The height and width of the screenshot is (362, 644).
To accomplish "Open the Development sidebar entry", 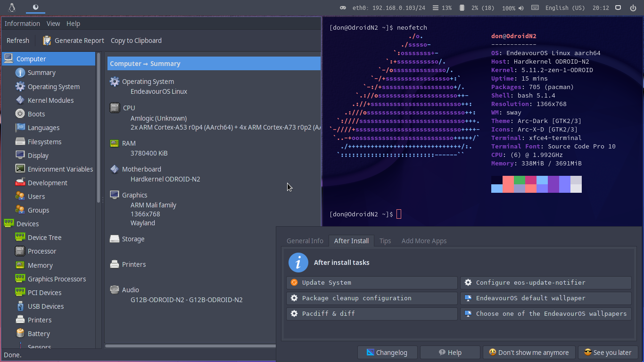I will [47, 182].
